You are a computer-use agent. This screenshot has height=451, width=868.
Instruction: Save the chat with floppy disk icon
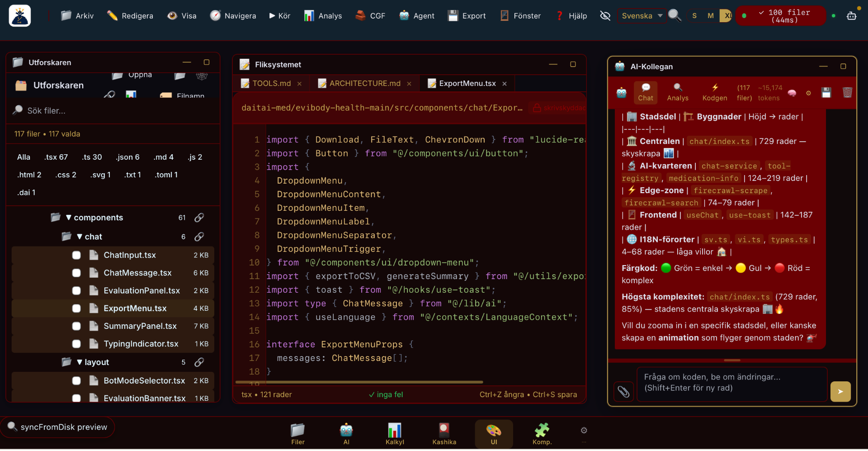pyautogui.click(x=826, y=93)
